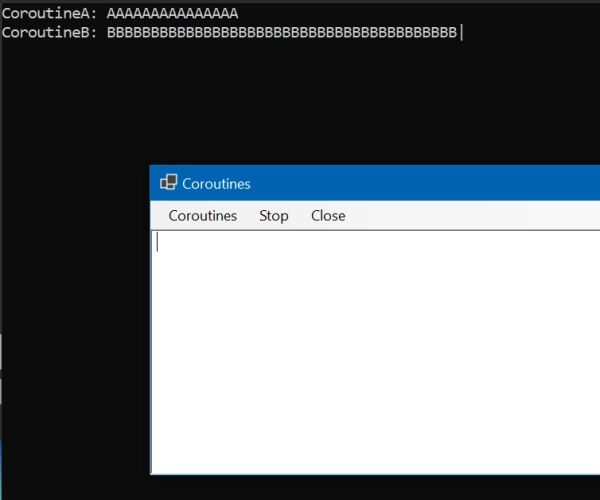600x500 pixels.
Task: Focus the empty text area in Coroutines window
Action: tap(376, 352)
